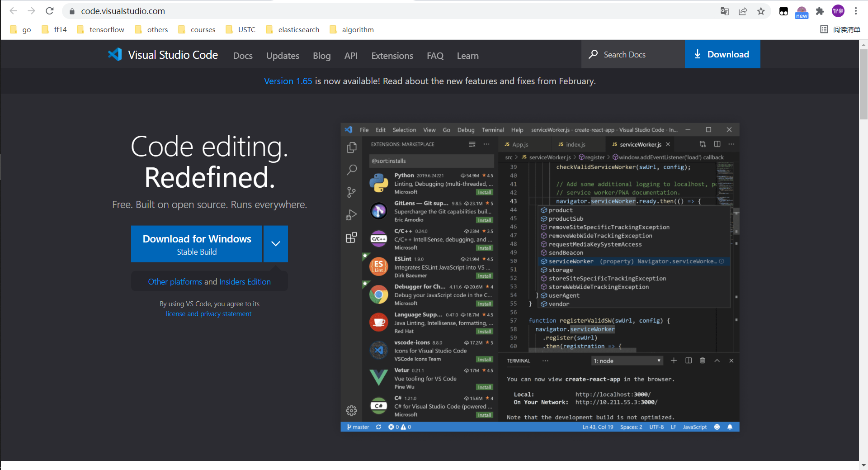The width and height of the screenshot is (868, 470).
Task: Open the Docs menu item
Action: click(x=243, y=56)
